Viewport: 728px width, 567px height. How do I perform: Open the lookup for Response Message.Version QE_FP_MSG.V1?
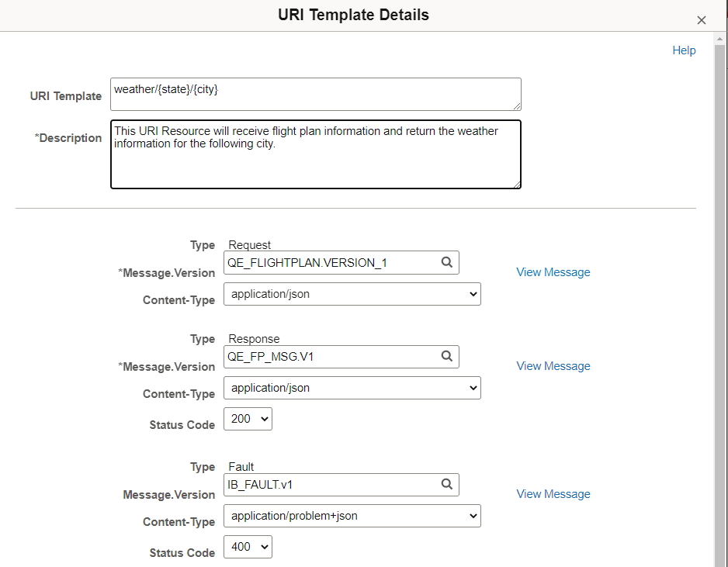[447, 356]
